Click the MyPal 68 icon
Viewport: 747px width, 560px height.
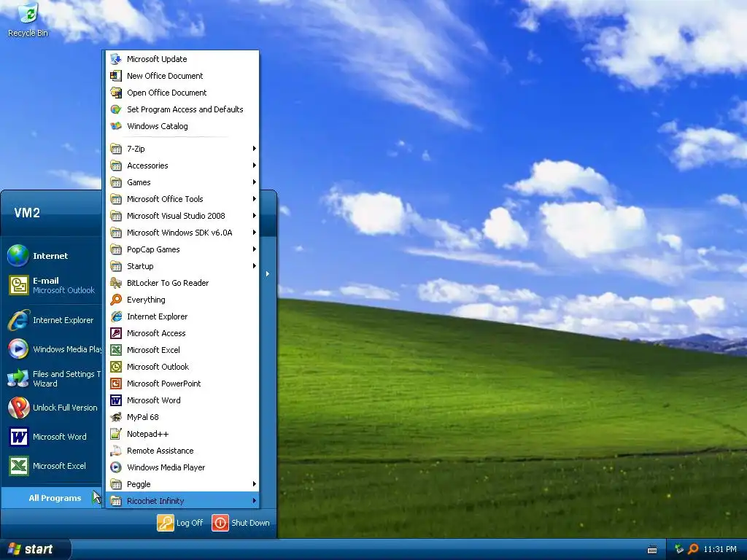[x=116, y=417]
